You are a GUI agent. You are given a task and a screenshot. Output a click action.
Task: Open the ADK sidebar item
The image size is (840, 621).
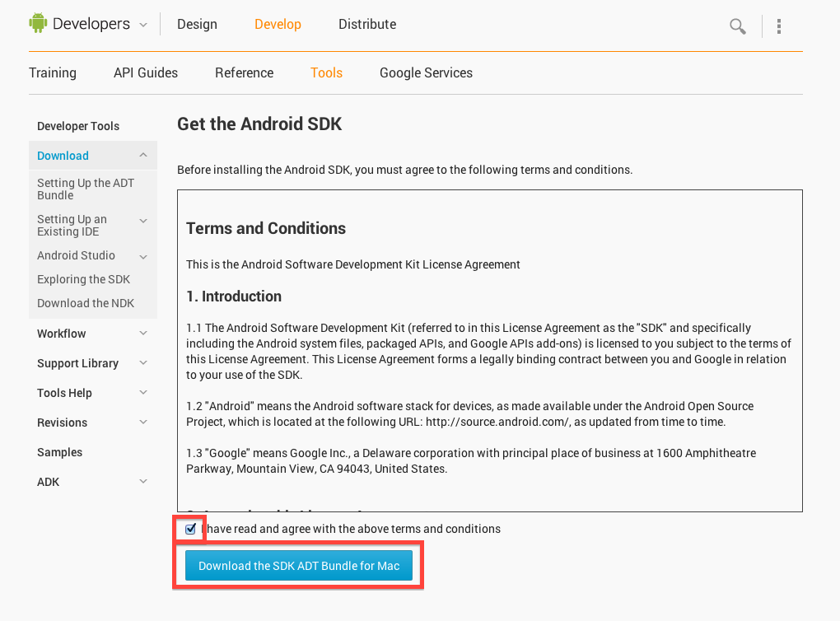click(49, 483)
